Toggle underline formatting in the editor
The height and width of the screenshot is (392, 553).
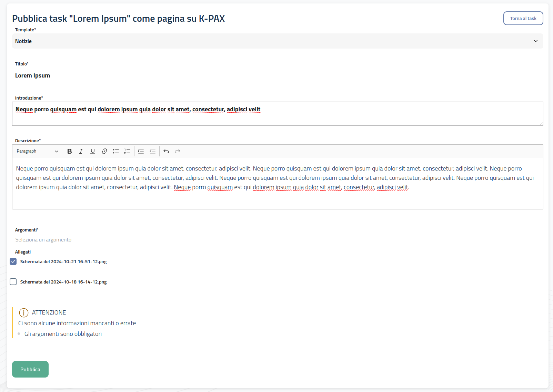coord(93,151)
